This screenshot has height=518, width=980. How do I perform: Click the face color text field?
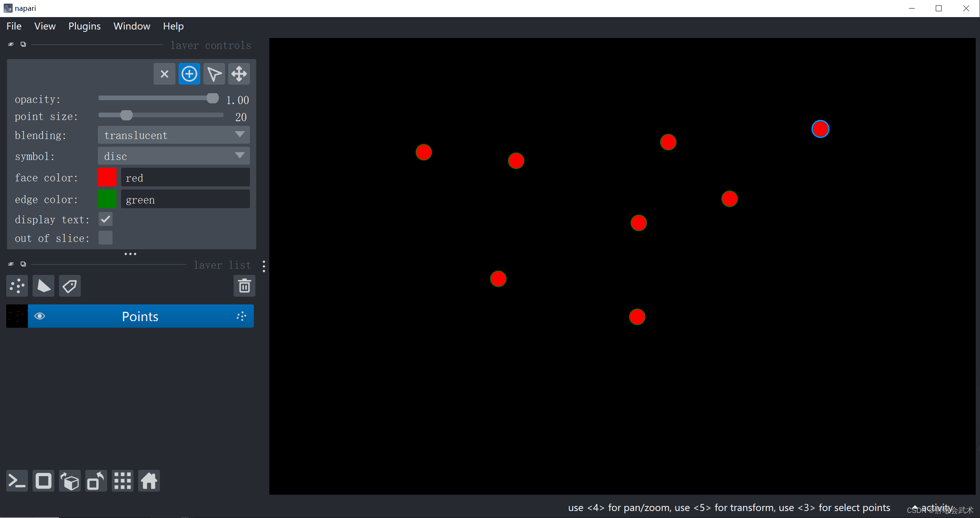[x=186, y=177]
